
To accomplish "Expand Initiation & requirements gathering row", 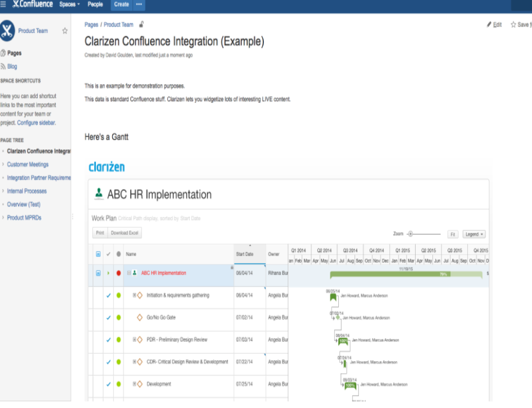I will click(134, 295).
